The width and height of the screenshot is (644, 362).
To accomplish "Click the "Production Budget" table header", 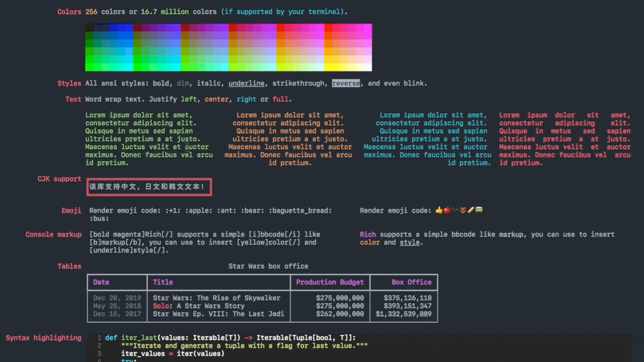I will pyautogui.click(x=329, y=282).
